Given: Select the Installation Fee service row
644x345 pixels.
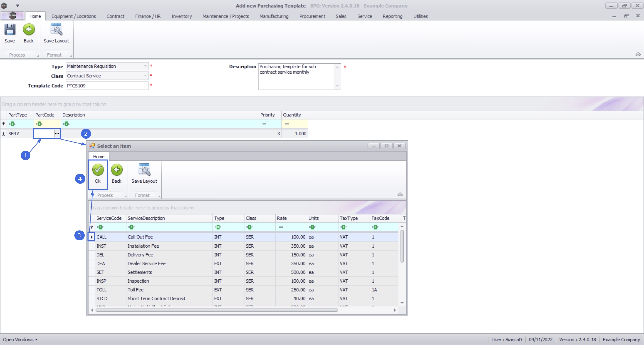Looking at the screenshot, I should coord(143,246).
